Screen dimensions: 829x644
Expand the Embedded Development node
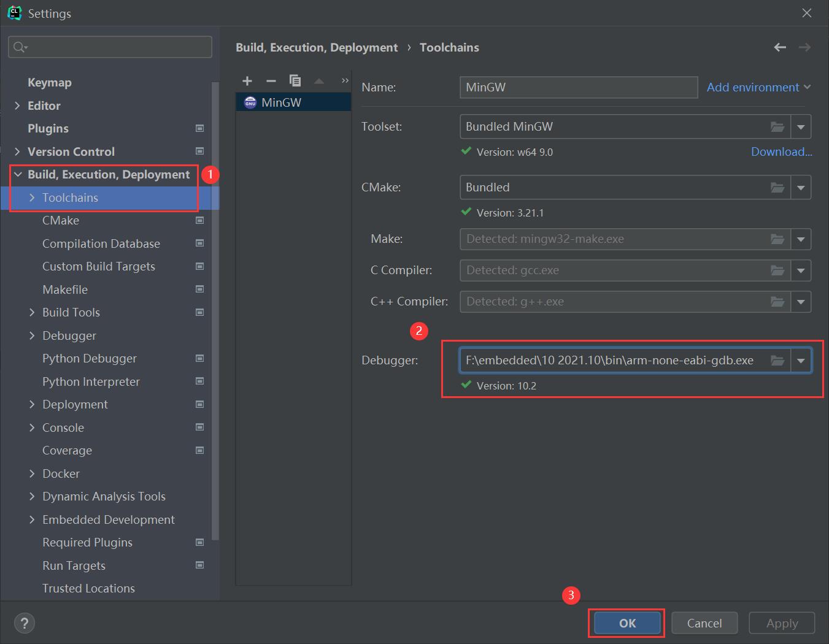click(x=32, y=519)
